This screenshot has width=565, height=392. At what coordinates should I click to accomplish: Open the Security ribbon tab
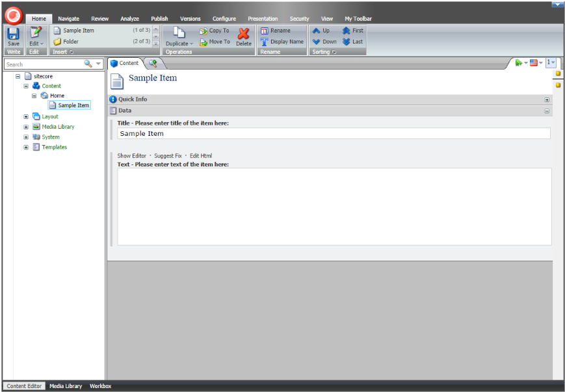point(300,19)
